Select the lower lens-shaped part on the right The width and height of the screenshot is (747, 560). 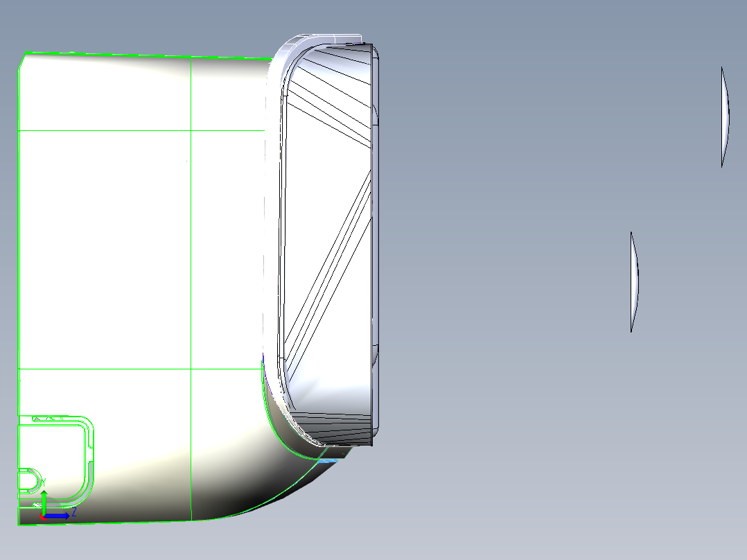[635, 281]
